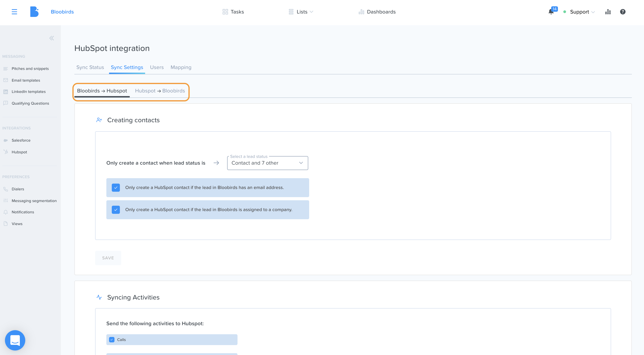644x355 pixels.
Task: Select the Sync Settings tab
Action: tap(127, 67)
